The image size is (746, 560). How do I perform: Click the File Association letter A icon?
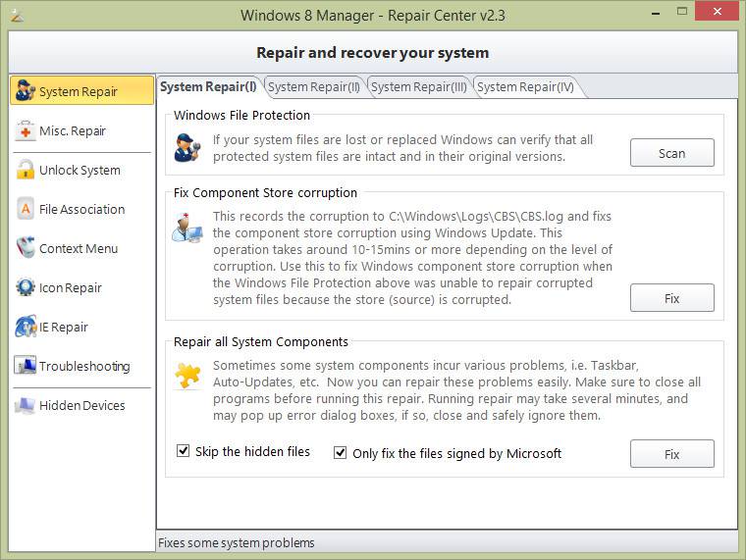(x=26, y=209)
